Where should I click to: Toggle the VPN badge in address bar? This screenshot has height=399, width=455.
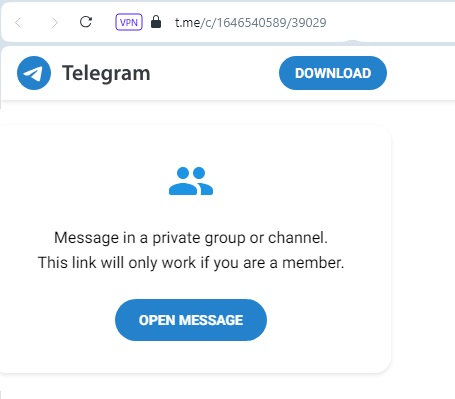(x=129, y=22)
